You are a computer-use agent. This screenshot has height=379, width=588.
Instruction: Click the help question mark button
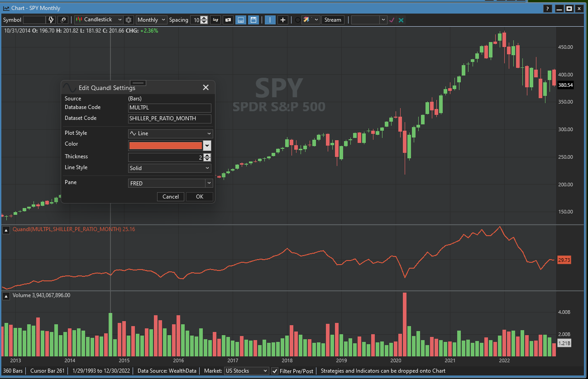point(547,8)
